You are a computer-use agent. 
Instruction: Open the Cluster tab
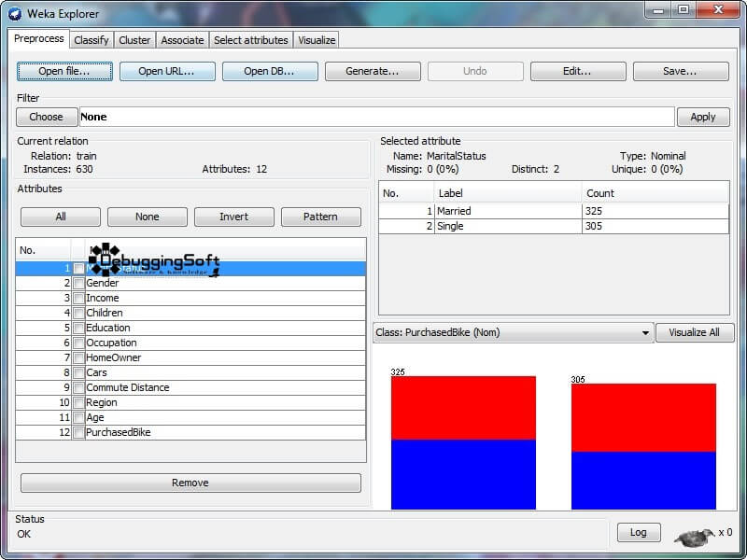(134, 40)
